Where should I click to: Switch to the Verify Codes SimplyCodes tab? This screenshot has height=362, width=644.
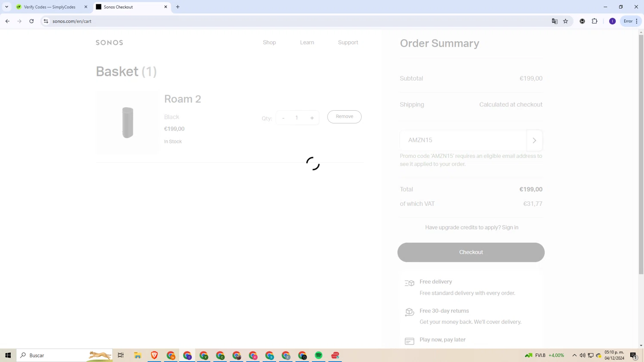pos(49,7)
